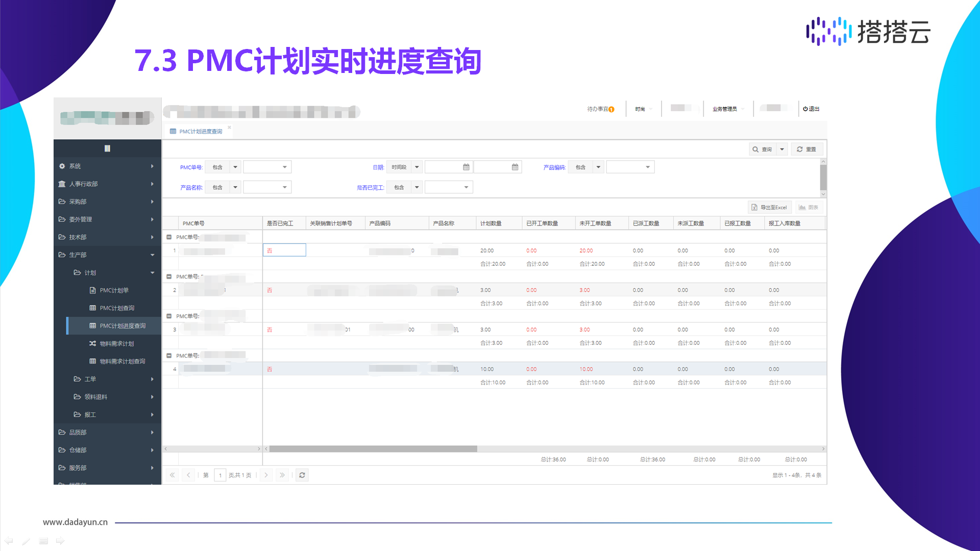Go to the last page arrow
The image size is (980, 551).
point(282,475)
